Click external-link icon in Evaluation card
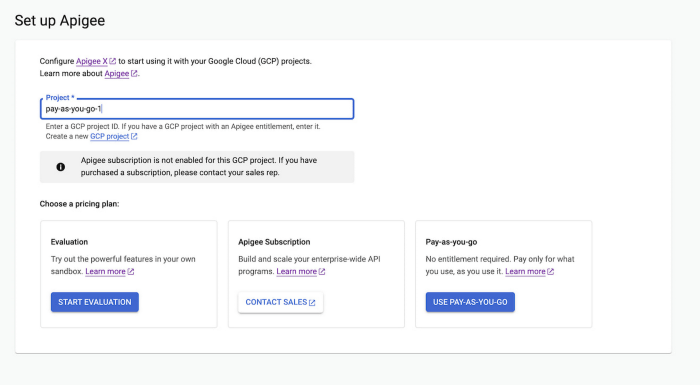 tap(130, 272)
